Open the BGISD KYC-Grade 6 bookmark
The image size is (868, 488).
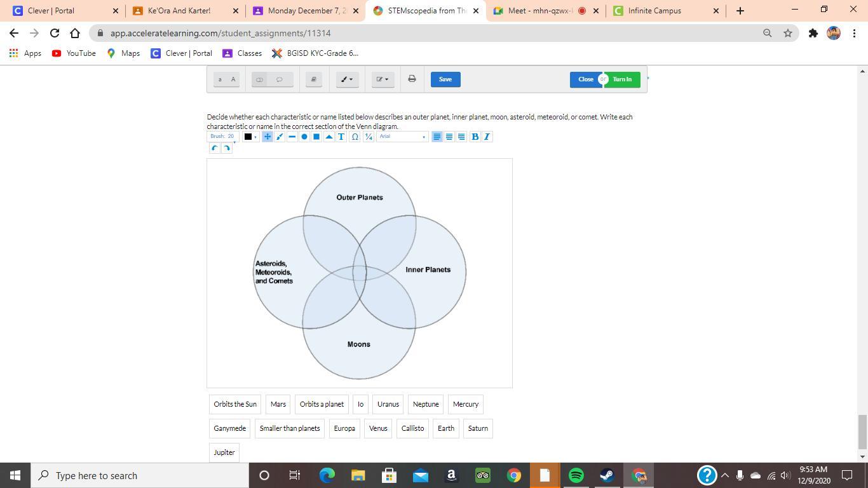click(x=315, y=53)
